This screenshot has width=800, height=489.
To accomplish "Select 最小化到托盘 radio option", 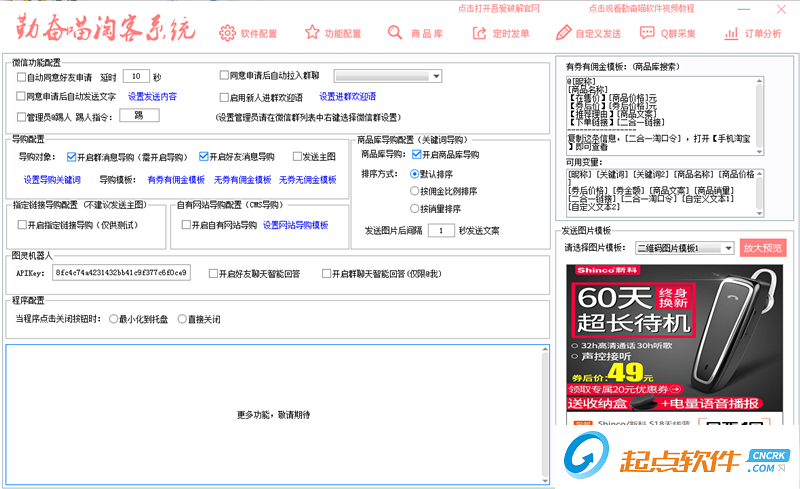I will (113, 319).
